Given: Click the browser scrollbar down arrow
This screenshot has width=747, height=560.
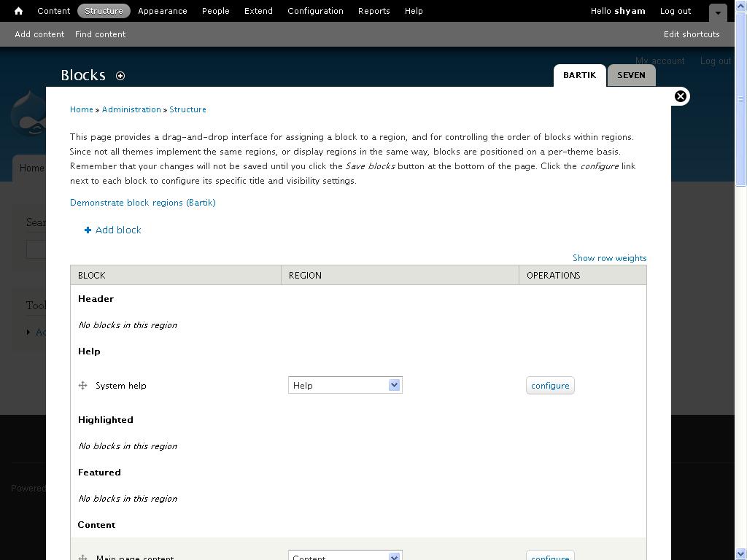Looking at the screenshot, I should [x=741, y=554].
